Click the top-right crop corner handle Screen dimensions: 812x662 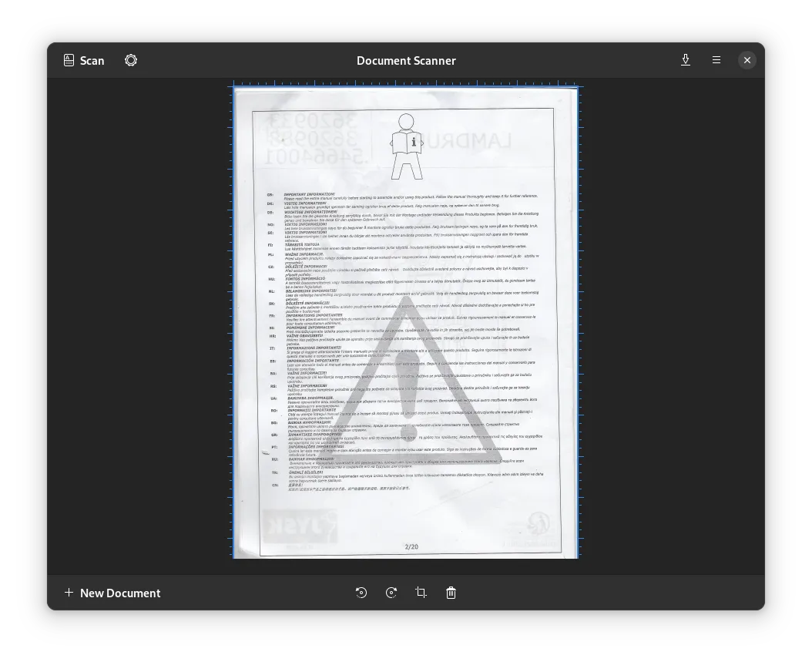pyautogui.click(x=577, y=87)
